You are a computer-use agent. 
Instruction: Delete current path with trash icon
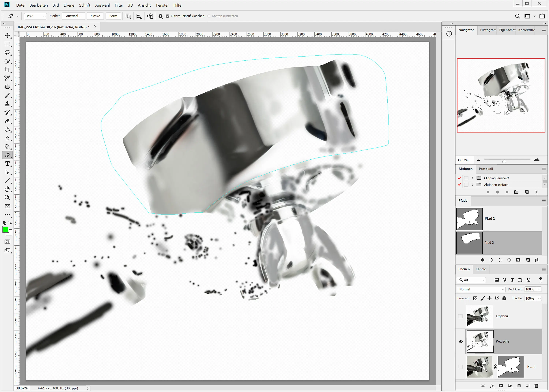point(536,260)
